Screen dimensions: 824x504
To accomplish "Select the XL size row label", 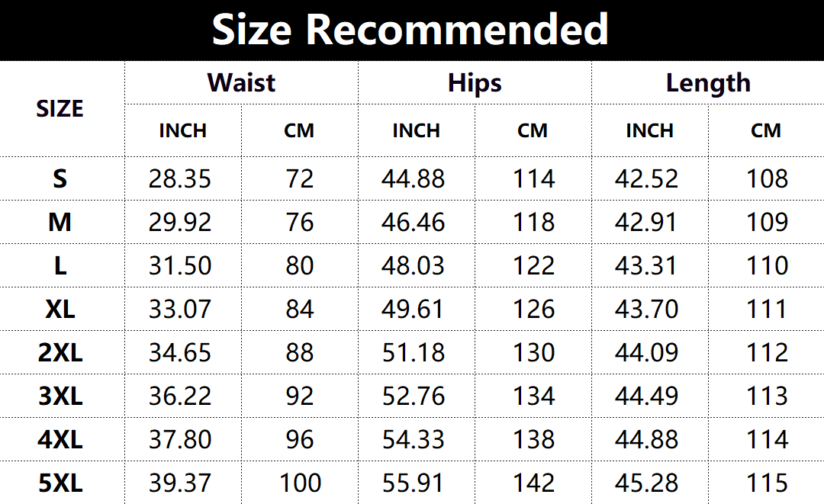I will click(60, 309).
